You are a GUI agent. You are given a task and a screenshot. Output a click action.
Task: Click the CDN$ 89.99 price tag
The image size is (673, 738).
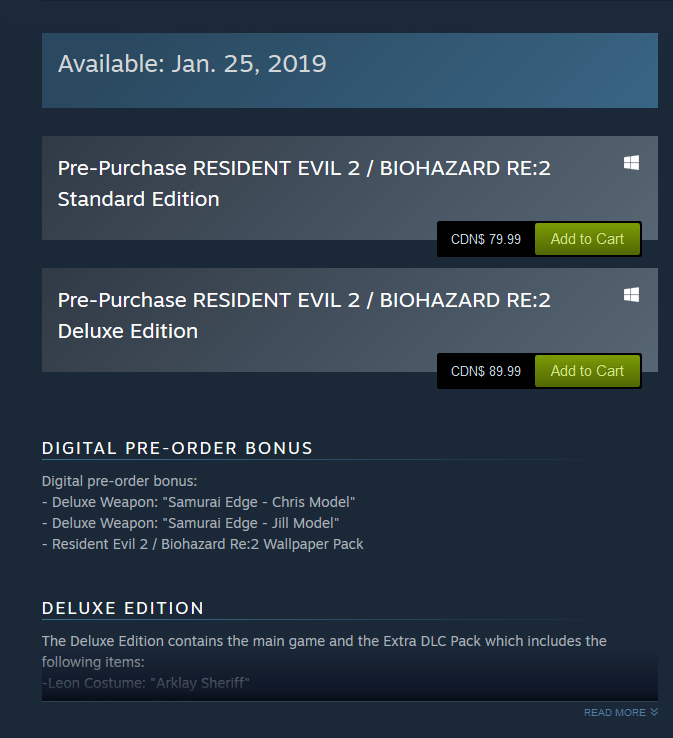pyautogui.click(x=486, y=371)
